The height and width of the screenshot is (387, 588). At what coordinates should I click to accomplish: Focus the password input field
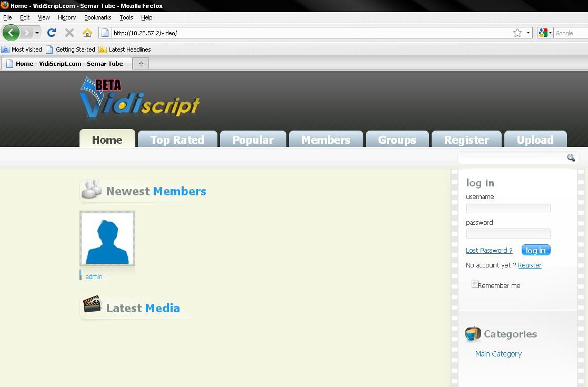click(508, 234)
